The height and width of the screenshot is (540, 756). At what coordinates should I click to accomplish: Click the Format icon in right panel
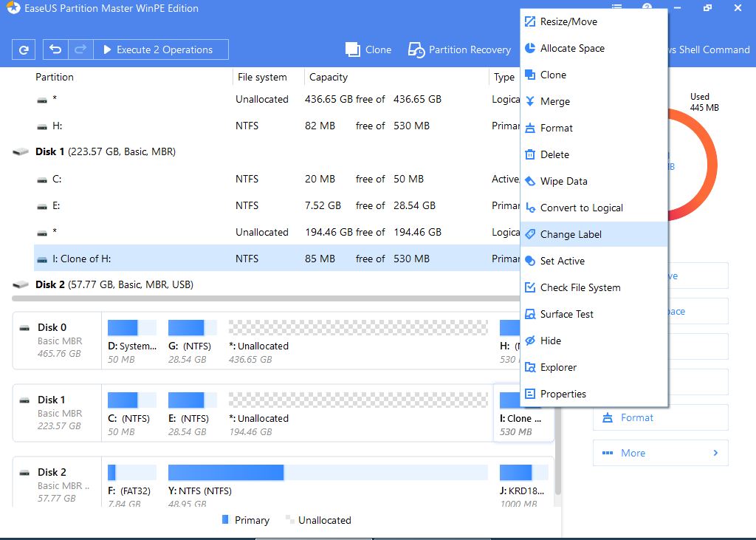point(608,417)
